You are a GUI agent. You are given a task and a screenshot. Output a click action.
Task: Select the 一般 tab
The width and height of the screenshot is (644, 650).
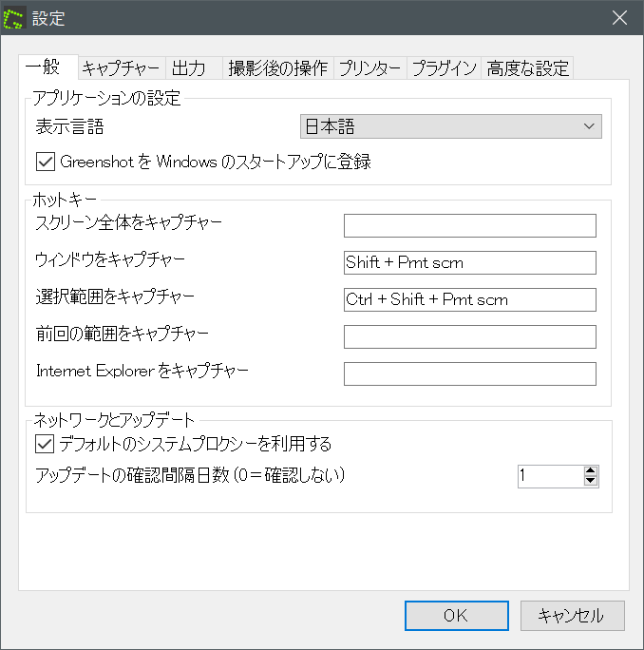[x=47, y=67]
